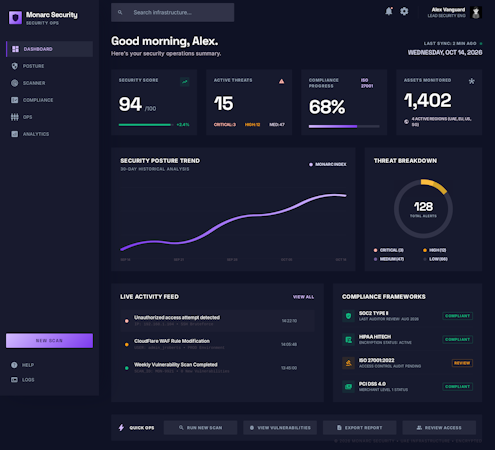Click the compliance progress bar at 68%
This screenshot has height=450, width=495.
(x=344, y=126)
